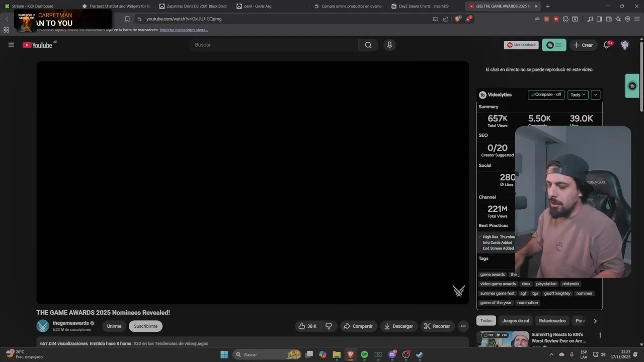Like the video with thumbs-up button

[x=307, y=326]
